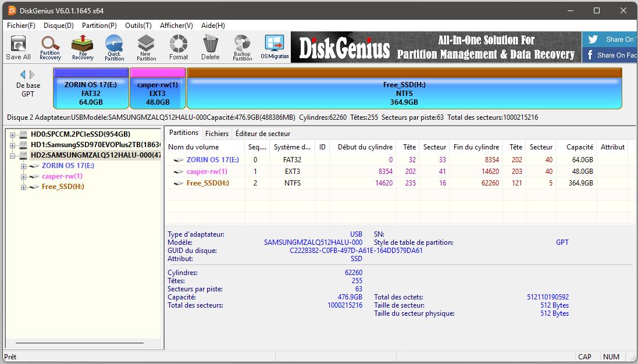This screenshot has width=638, height=364.
Task: Select the Free_SSD(H:) row name in the table
Action: tap(208, 183)
